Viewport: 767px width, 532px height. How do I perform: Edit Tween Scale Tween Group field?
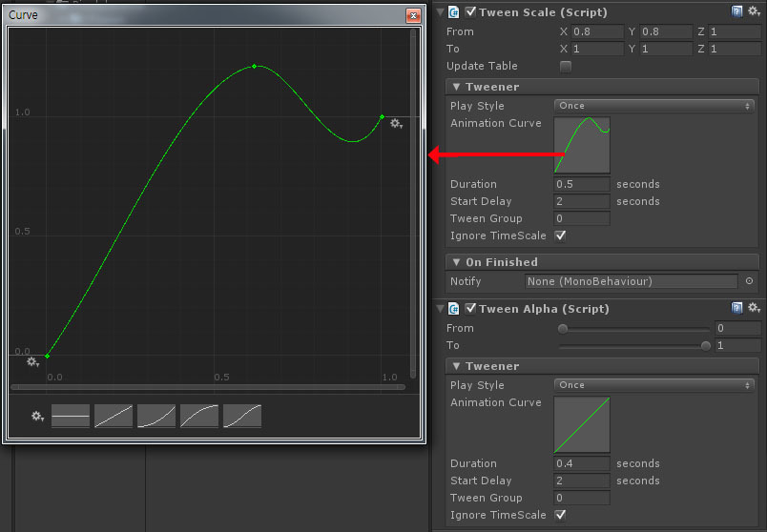pos(582,218)
